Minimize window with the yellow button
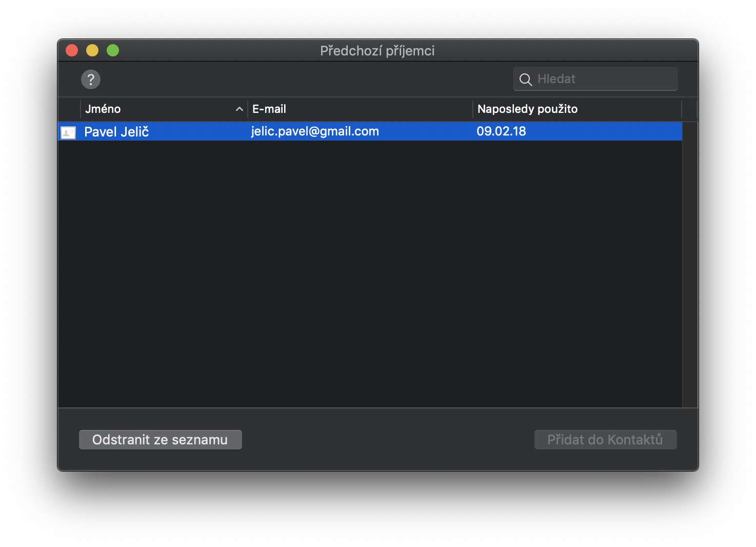This screenshot has width=756, height=547. click(92, 50)
